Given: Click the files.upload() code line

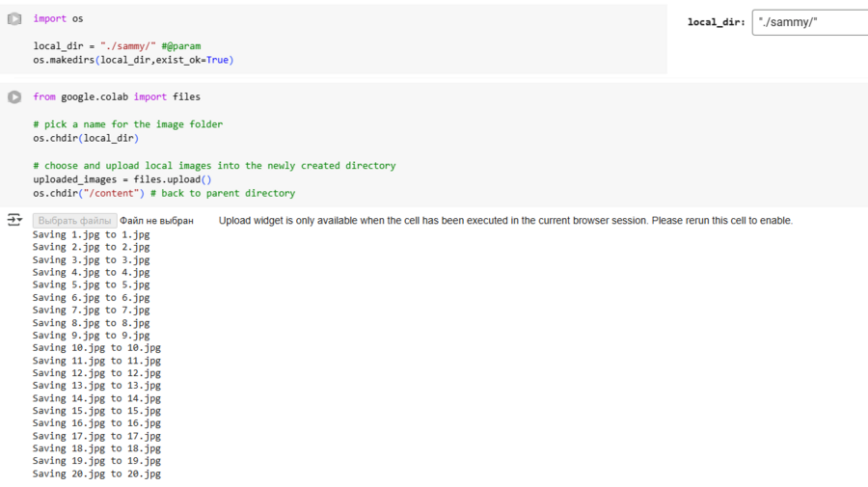Looking at the screenshot, I should pyautogui.click(x=122, y=179).
